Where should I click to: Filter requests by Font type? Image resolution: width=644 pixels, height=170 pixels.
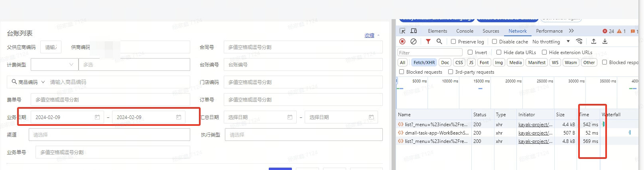(x=484, y=63)
